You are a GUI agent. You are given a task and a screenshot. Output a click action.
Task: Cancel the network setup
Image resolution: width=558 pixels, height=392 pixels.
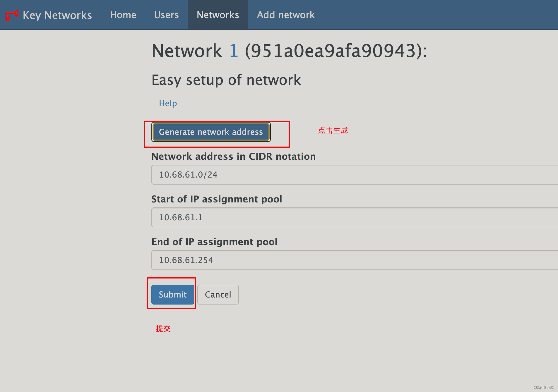coord(218,295)
